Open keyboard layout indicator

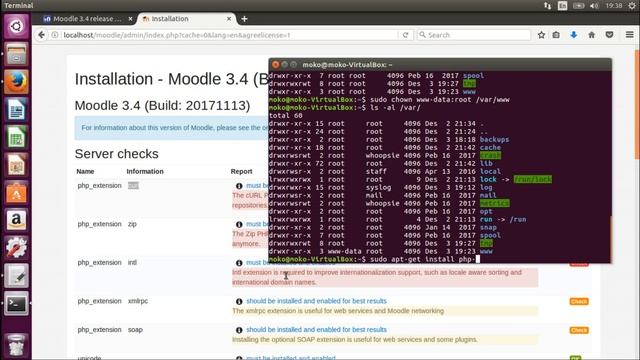click(x=562, y=6)
